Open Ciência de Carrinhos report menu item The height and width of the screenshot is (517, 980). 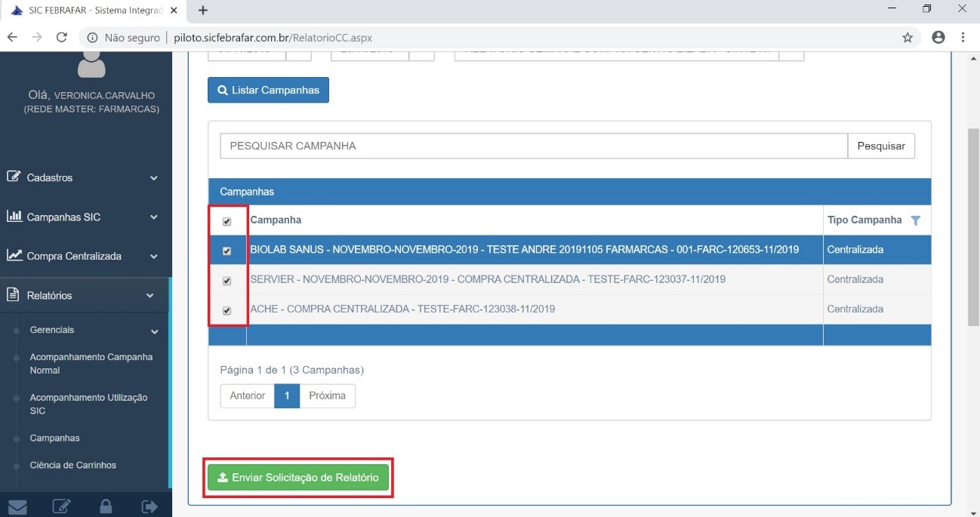coord(73,465)
